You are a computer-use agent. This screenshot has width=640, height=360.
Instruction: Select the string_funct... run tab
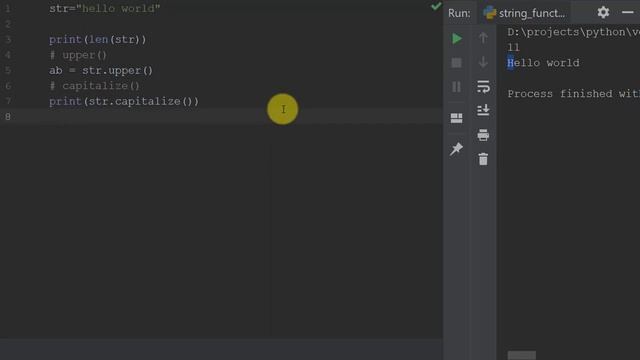click(x=524, y=13)
